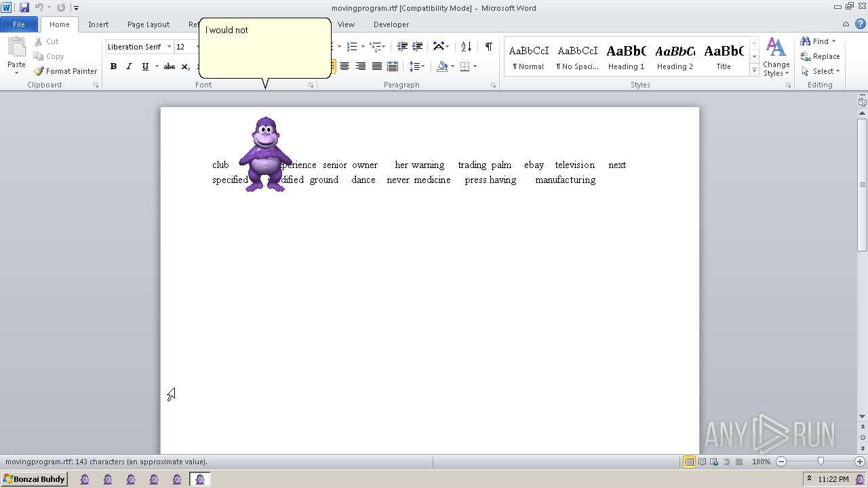Image resolution: width=868 pixels, height=488 pixels.
Task: Apply strikethrough formatting
Action: pos(170,66)
